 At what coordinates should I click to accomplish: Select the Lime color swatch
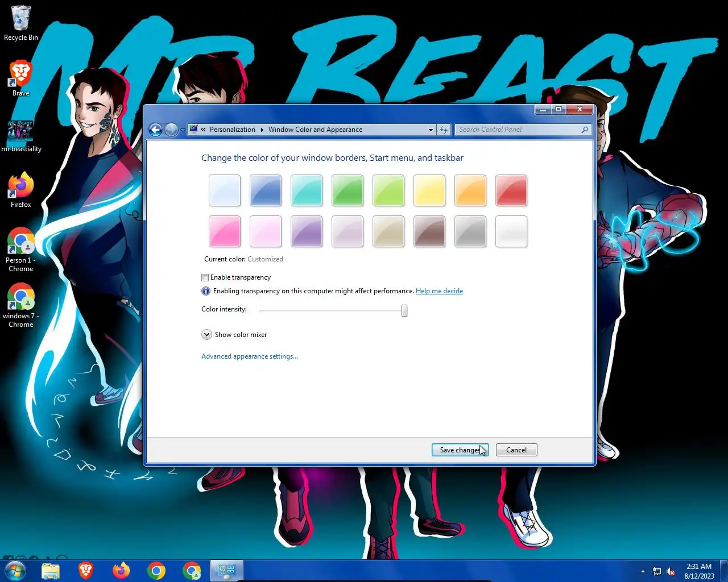(388, 190)
